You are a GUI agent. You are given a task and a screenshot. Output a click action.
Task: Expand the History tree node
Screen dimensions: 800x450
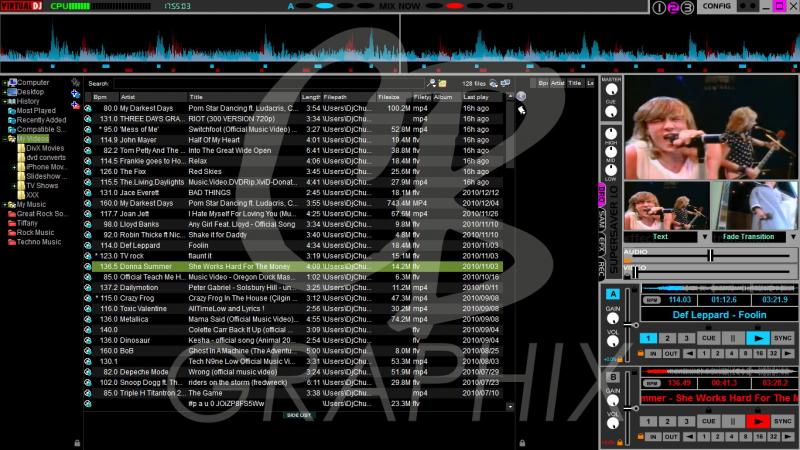point(5,101)
